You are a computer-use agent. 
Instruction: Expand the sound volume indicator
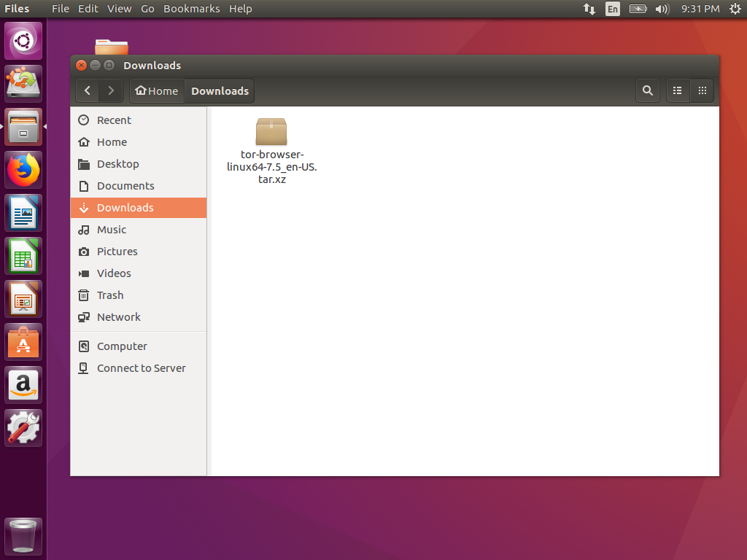coord(662,9)
